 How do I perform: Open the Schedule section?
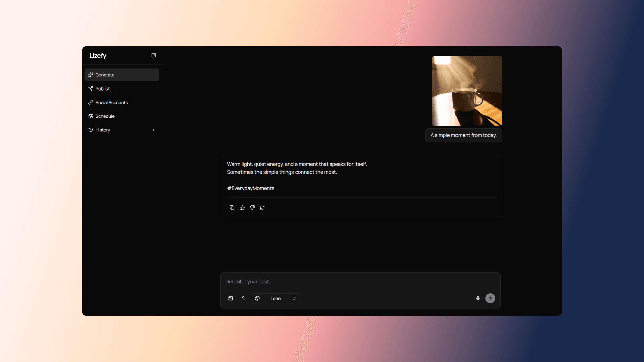click(x=104, y=116)
